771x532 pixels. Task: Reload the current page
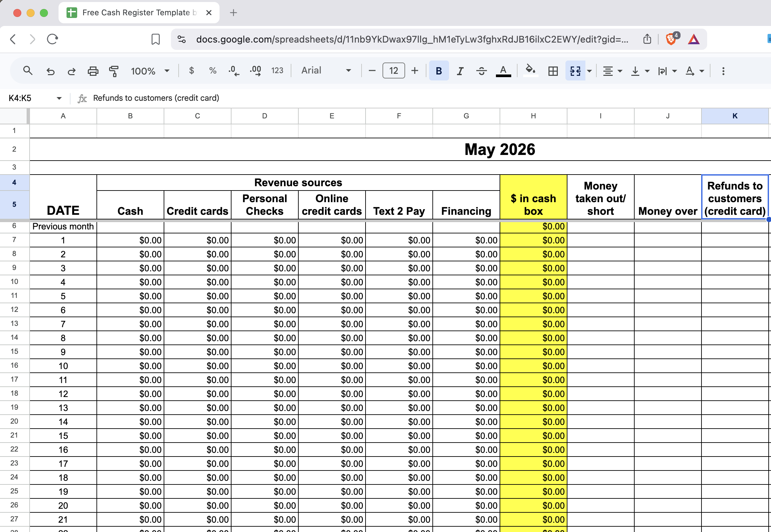(52, 39)
